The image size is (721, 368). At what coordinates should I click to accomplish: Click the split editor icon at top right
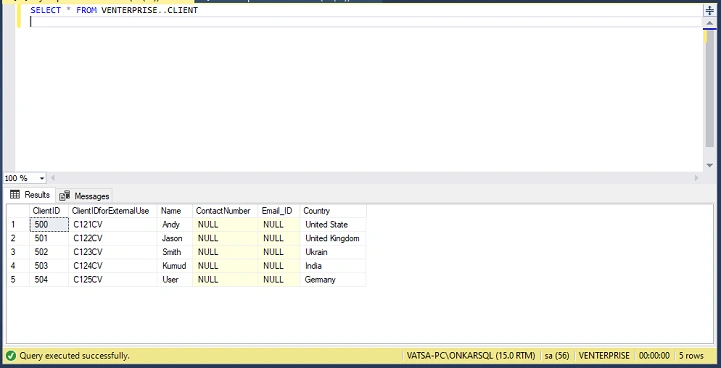[709, 11]
